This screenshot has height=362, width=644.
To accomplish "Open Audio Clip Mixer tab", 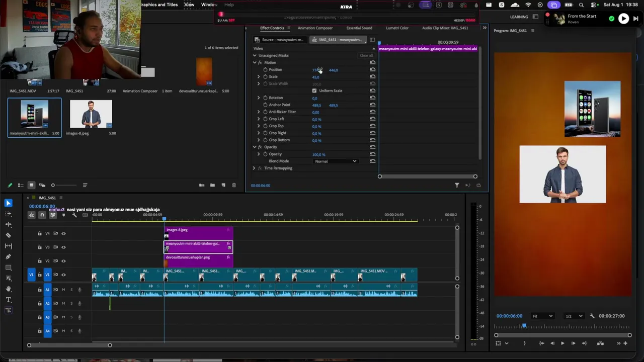I will click(445, 28).
